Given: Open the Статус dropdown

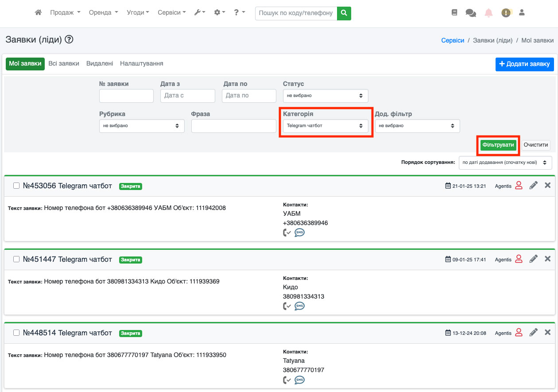Looking at the screenshot, I should tap(325, 96).
